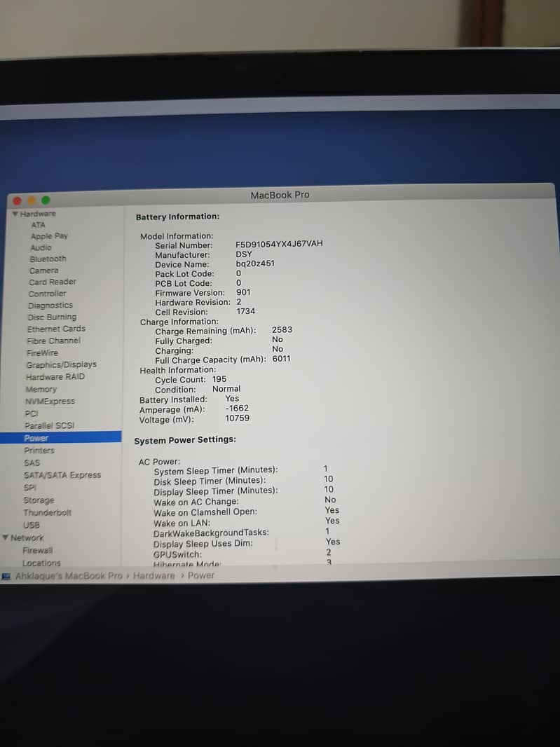Screen dimensions: 560x747
Task: Select Hardware RAID in the sidebar
Action: 55,376
